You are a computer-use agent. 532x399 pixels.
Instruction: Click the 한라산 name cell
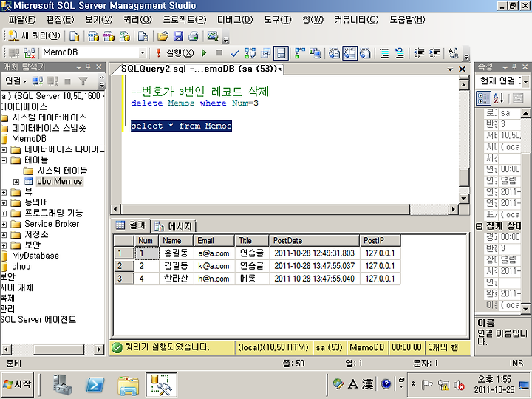pos(177,279)
